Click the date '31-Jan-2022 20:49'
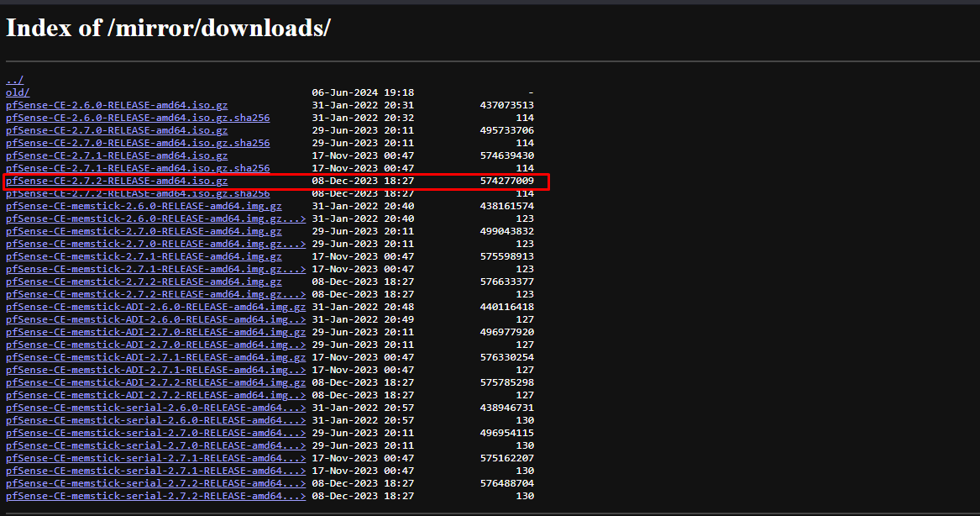This screenshot has height=516, width=980. 363,319
